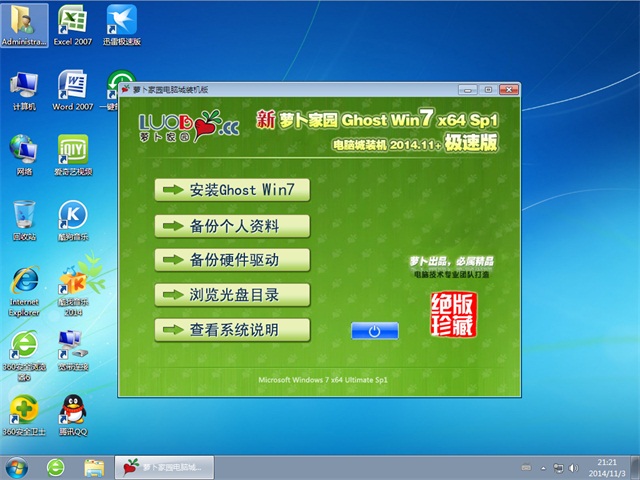This screenshot has width=640, height=480.
Task: Open the 计算机 (Computer) desktop icon
Action: point(24,86)
